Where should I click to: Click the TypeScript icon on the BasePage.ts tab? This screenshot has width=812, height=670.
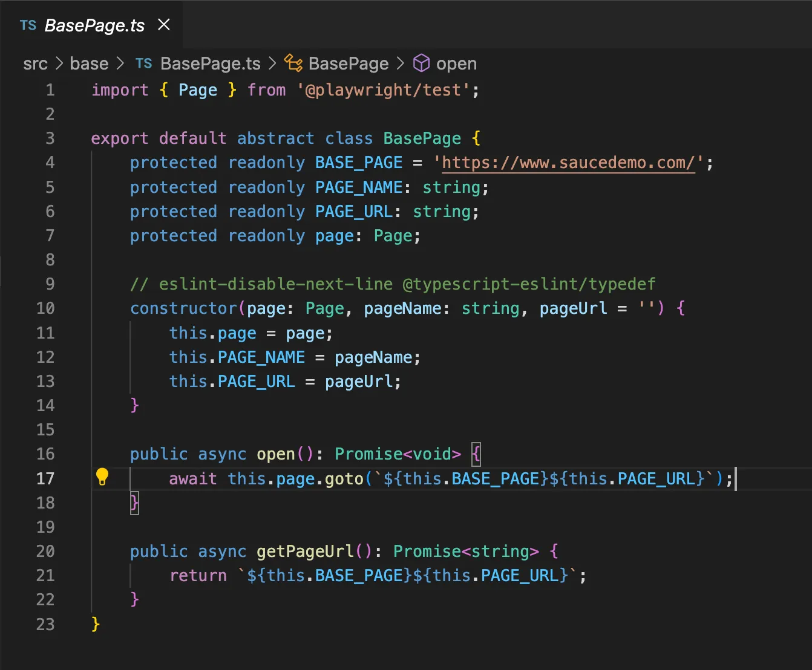pos(27,25)
